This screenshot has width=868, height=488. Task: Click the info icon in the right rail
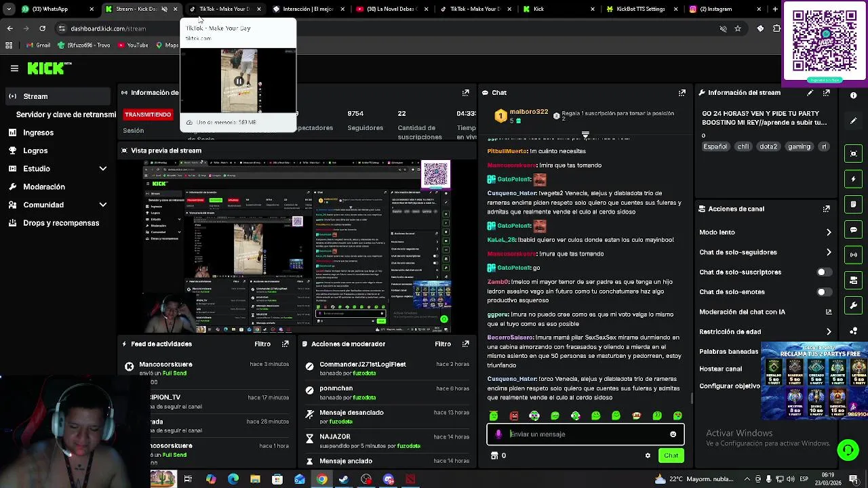[854, 96]
